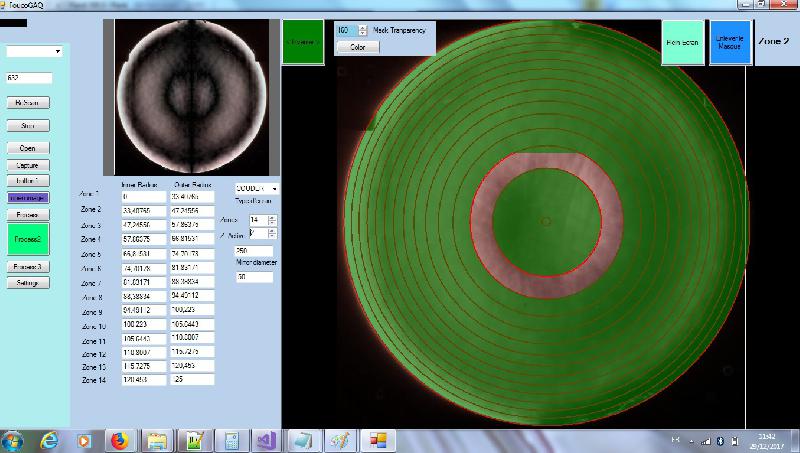Click the Zone 12 inner radius field
Image resolution: width=800 pixels, height=453 pixels.
pyautogui.click(x=144, y=353)
